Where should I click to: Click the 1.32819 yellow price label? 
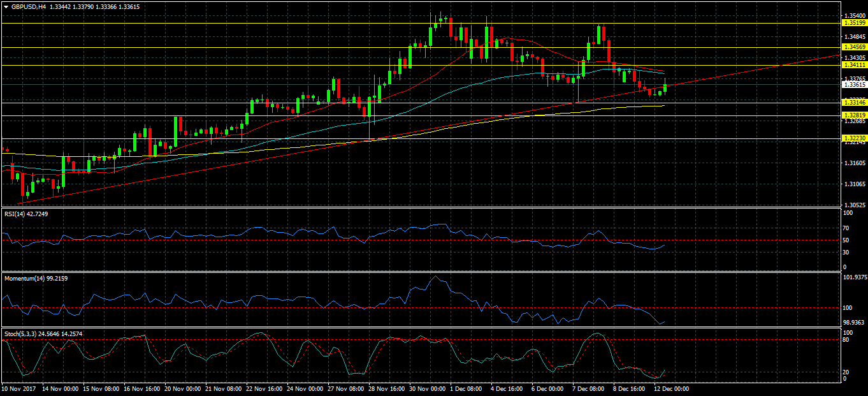click(854, 115)
